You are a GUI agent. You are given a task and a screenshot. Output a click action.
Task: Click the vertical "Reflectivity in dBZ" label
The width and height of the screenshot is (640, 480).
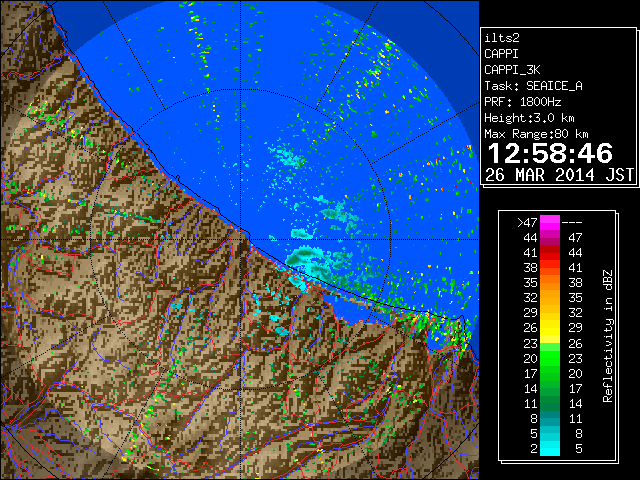pos(608,336)
